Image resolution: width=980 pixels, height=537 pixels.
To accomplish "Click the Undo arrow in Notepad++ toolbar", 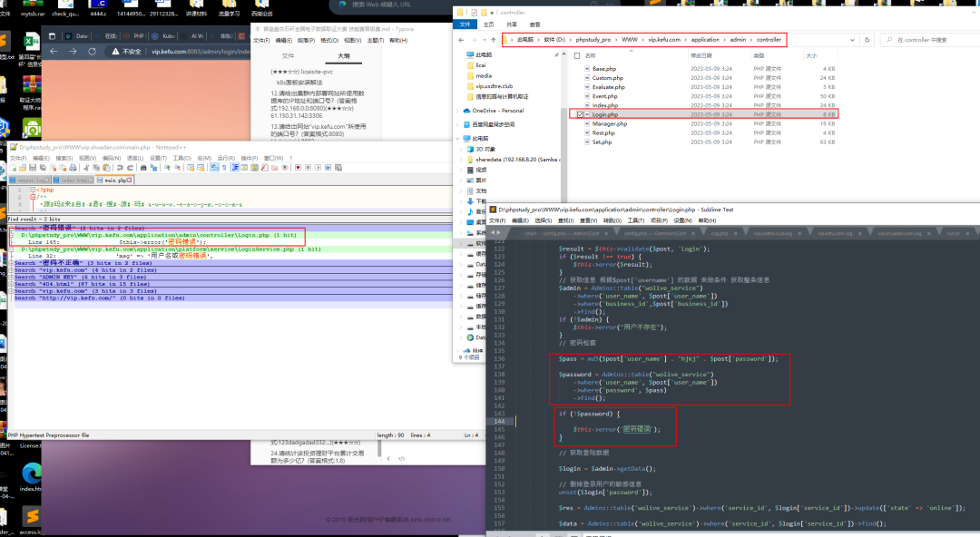I will coord(120,168).
